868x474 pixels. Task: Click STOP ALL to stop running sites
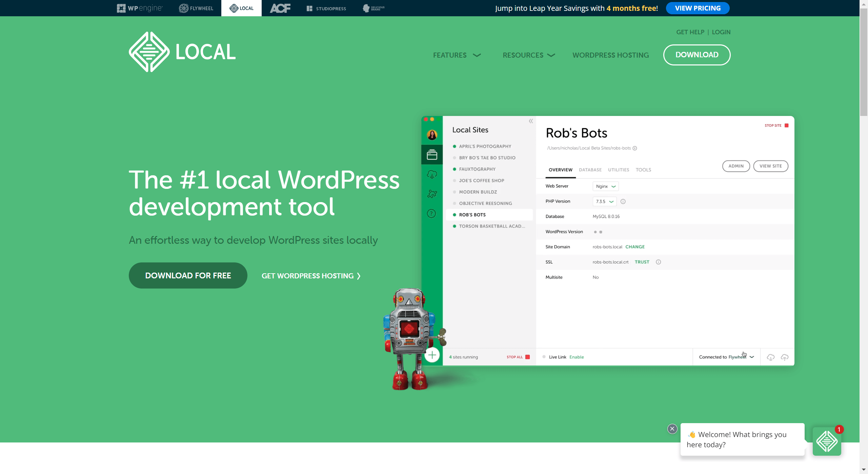pyautogui.click(x=514, y=357)
